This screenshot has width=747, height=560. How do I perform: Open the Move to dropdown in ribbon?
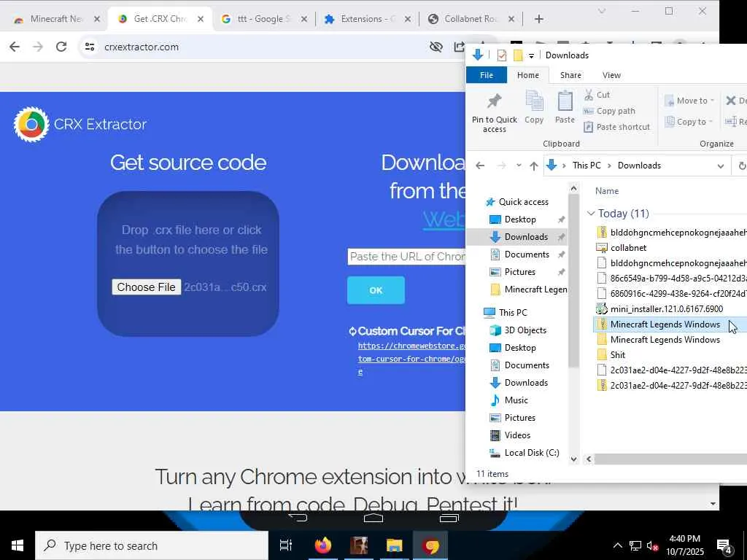(689, 101)
